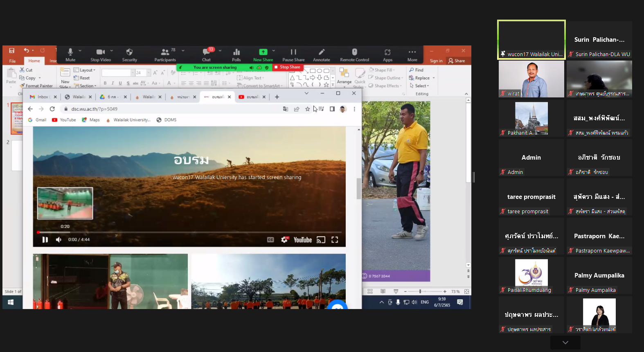Screen dimensions: 644x352
Task: Open the Maps bookmark
Action: [91, 120]
